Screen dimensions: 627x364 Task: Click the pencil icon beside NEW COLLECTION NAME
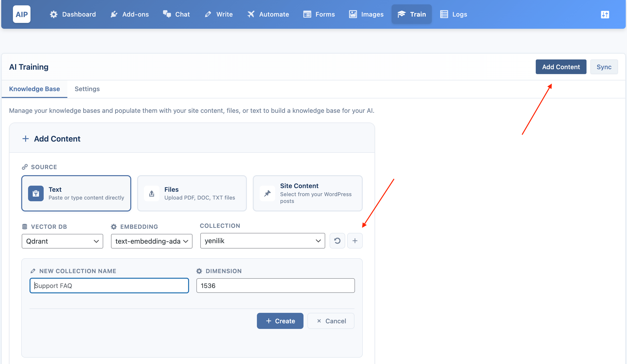click(x=33, y=271)
